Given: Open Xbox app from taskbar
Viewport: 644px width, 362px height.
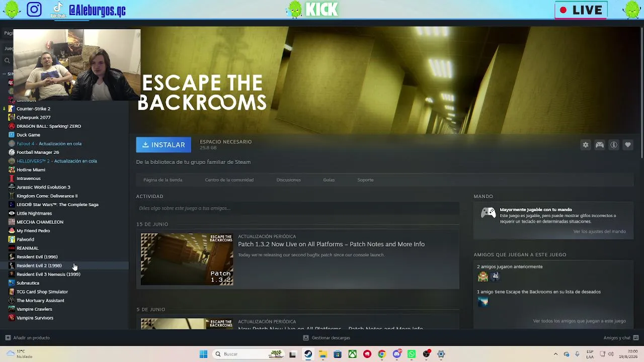Looking at the screenshot, I should pos(353,354).
